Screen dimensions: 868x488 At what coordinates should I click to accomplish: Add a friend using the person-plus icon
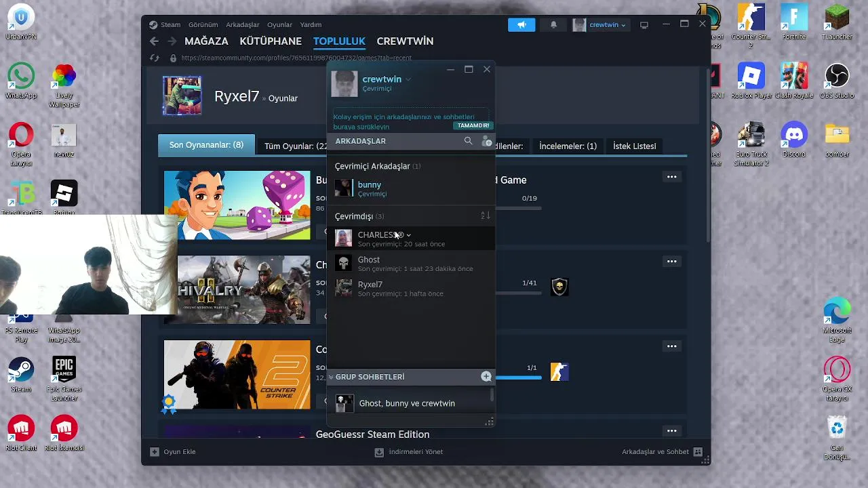486,141
